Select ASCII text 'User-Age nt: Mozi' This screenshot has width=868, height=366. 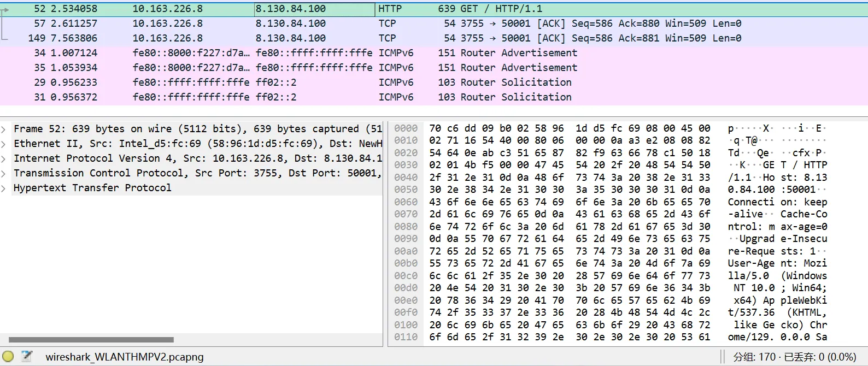(x=777, y=263)
